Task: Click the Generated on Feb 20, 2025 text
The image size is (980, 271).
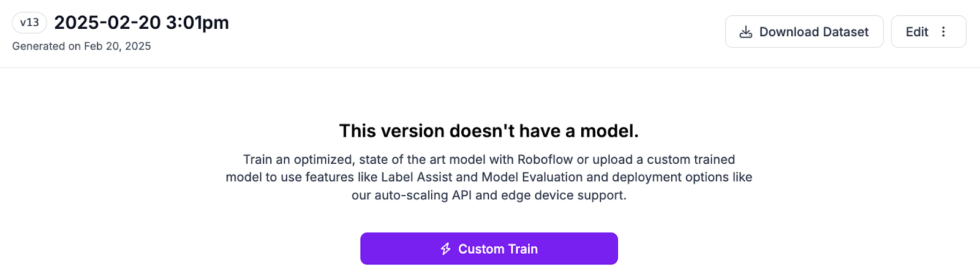Action: (81, 46)
